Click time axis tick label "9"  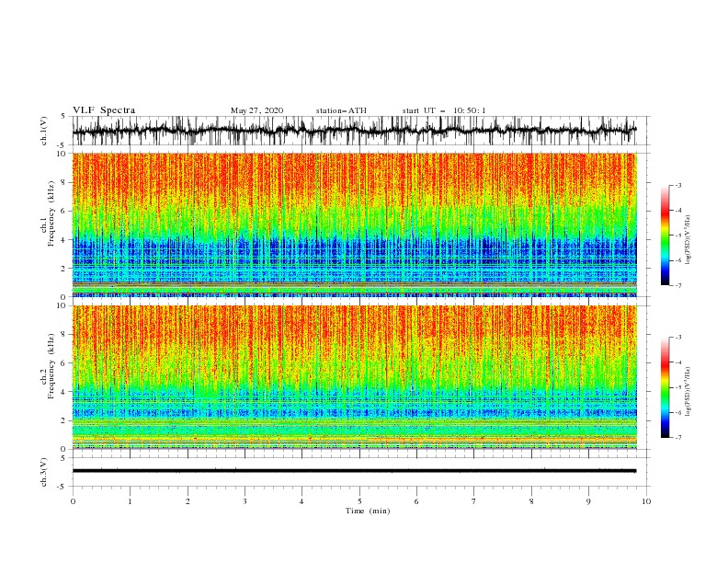[x=588, y=501]
